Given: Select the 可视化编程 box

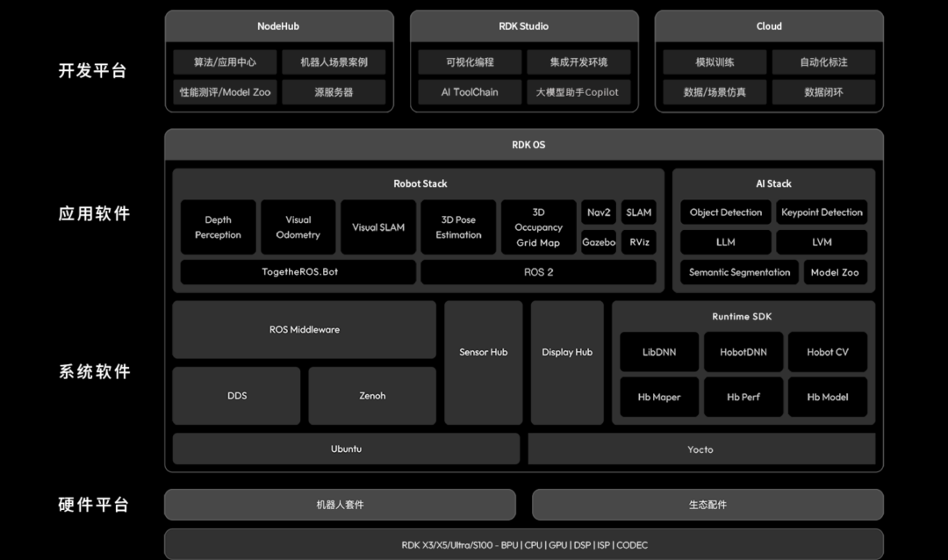Looking at the screenshot, I should 470,61.
